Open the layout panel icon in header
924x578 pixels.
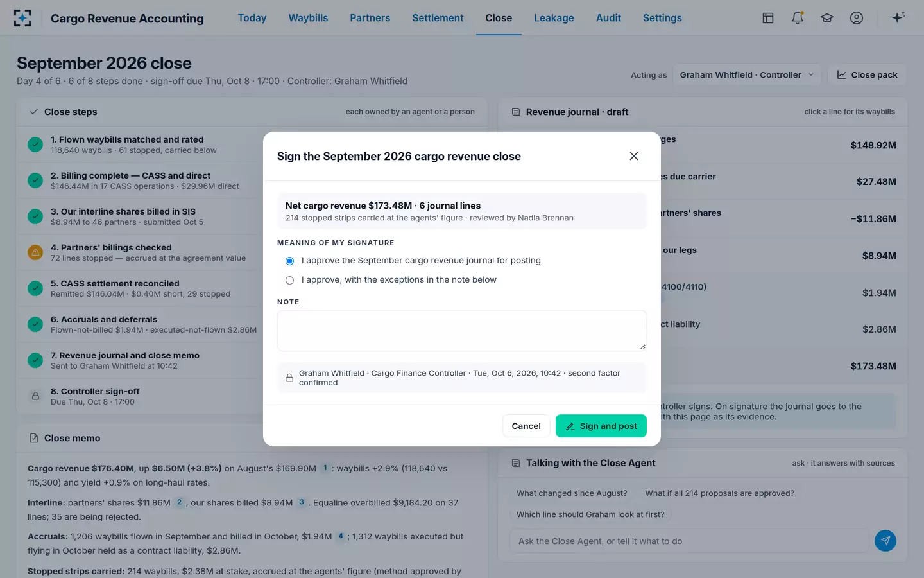pyautogui.click(x=768, y=18)
